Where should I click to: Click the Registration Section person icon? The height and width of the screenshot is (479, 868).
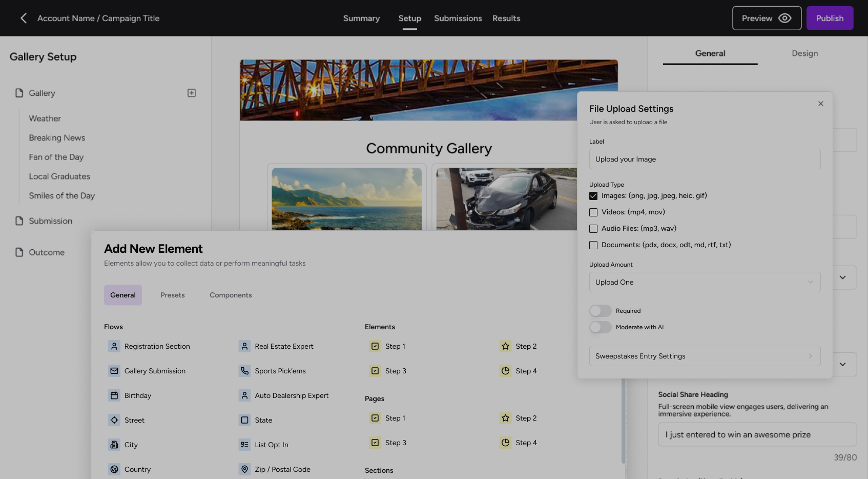[114, 346]
